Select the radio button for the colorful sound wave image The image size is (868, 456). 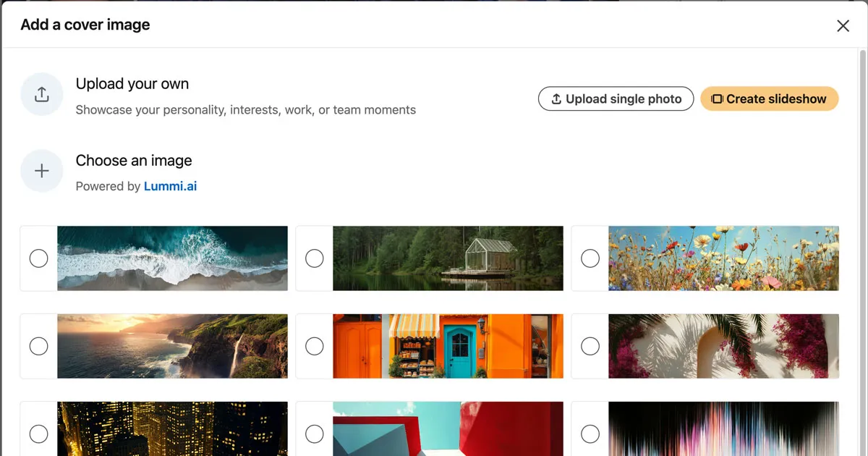pos(590,434)
